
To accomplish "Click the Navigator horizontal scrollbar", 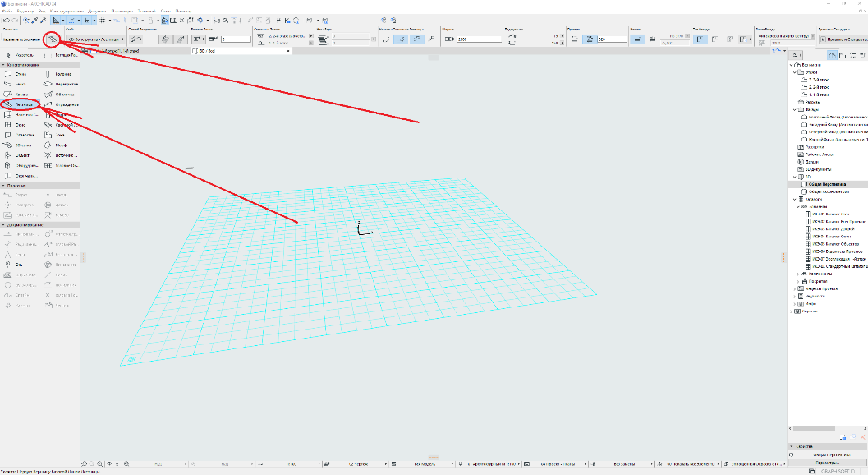I will click(814, 428).
